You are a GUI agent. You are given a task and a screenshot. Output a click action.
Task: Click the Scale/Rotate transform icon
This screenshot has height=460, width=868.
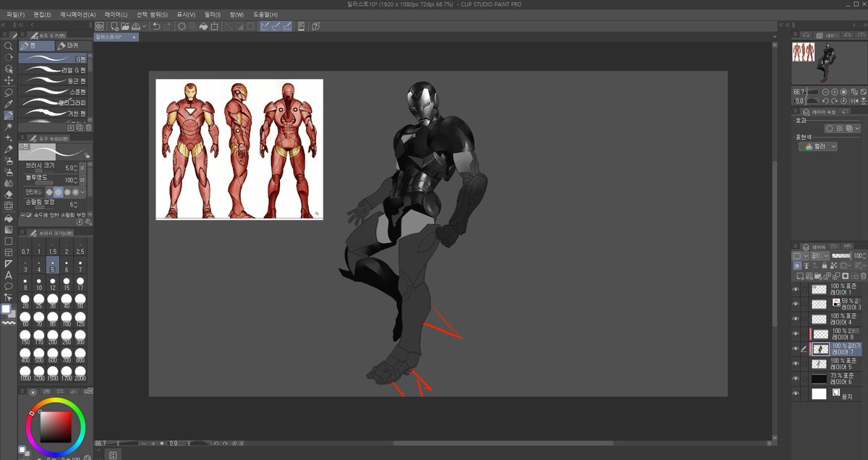coord(215,26)
